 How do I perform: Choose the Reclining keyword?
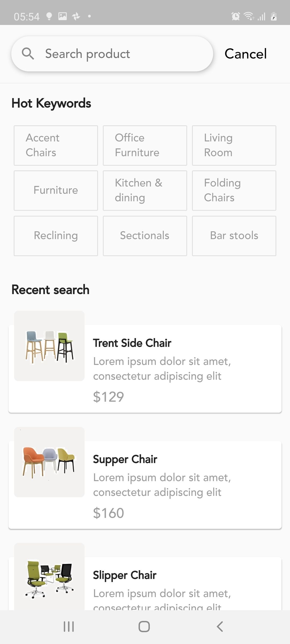[x=56, y=236]
